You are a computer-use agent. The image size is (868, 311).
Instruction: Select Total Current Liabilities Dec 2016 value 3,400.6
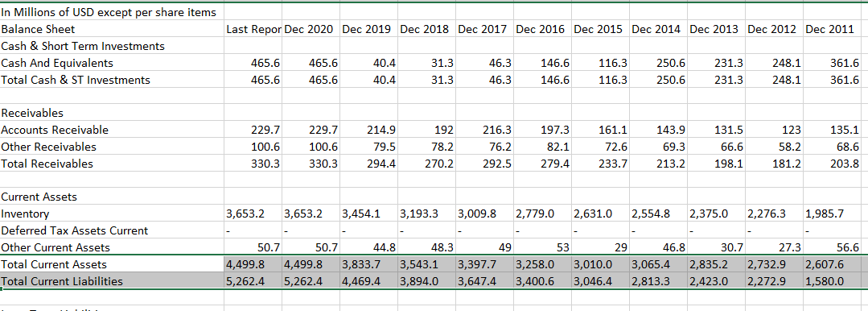tap(542, 281)
